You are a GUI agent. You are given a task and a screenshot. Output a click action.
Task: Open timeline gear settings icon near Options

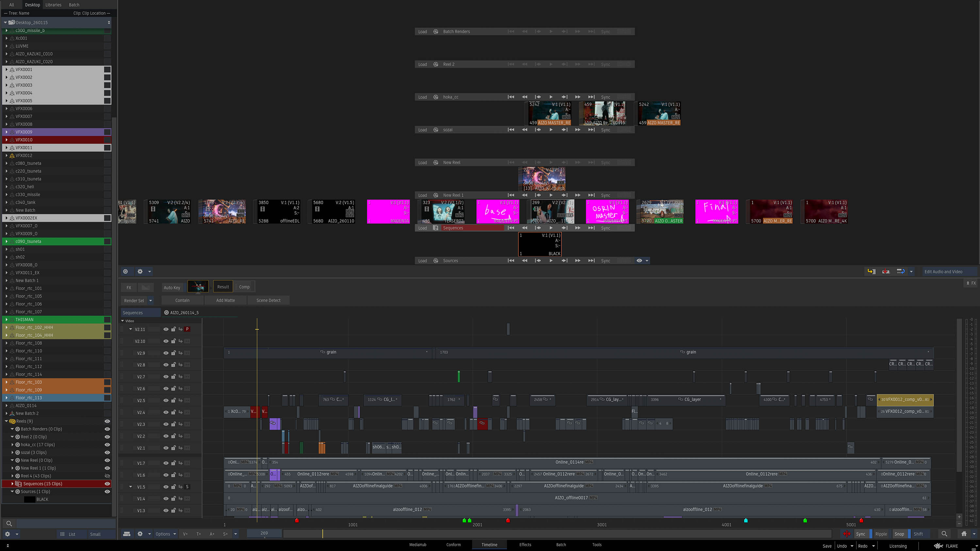140,534
